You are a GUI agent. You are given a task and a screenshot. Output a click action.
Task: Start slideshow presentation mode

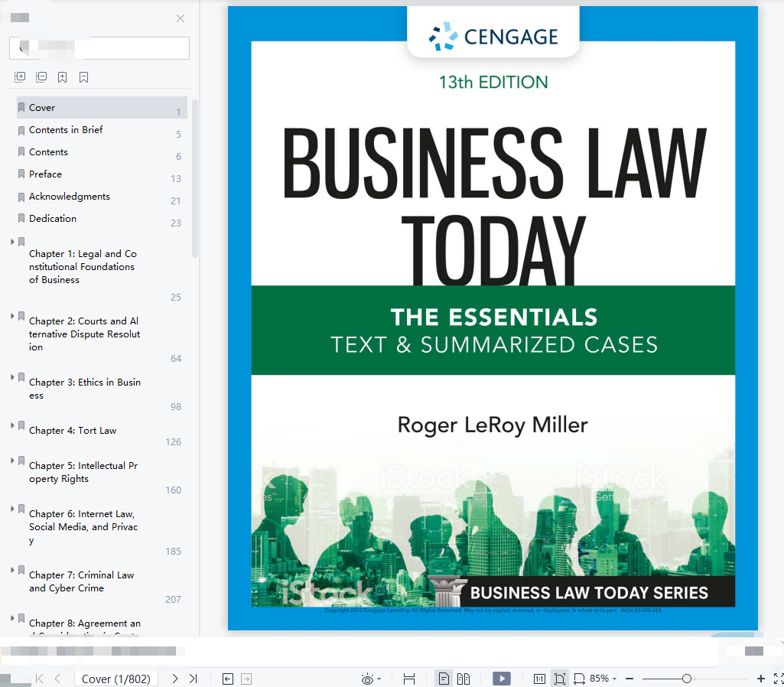coord(502,679)
